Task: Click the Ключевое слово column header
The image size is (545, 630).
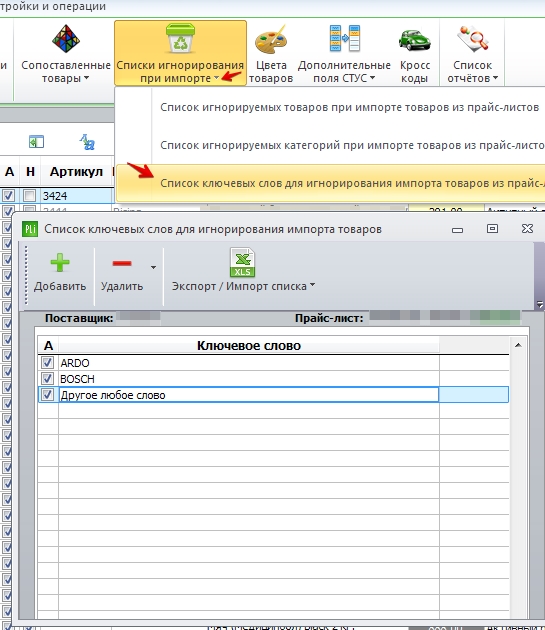Action: pos(249,346)
